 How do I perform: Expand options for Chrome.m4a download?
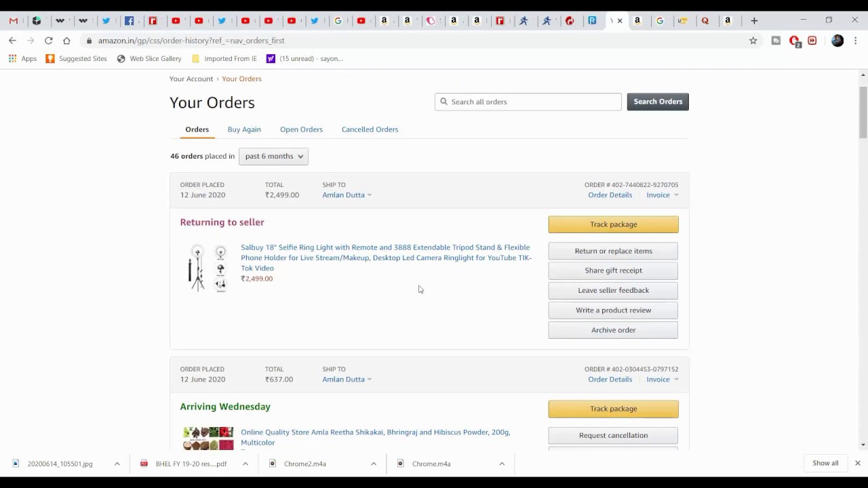click(501, 464)
